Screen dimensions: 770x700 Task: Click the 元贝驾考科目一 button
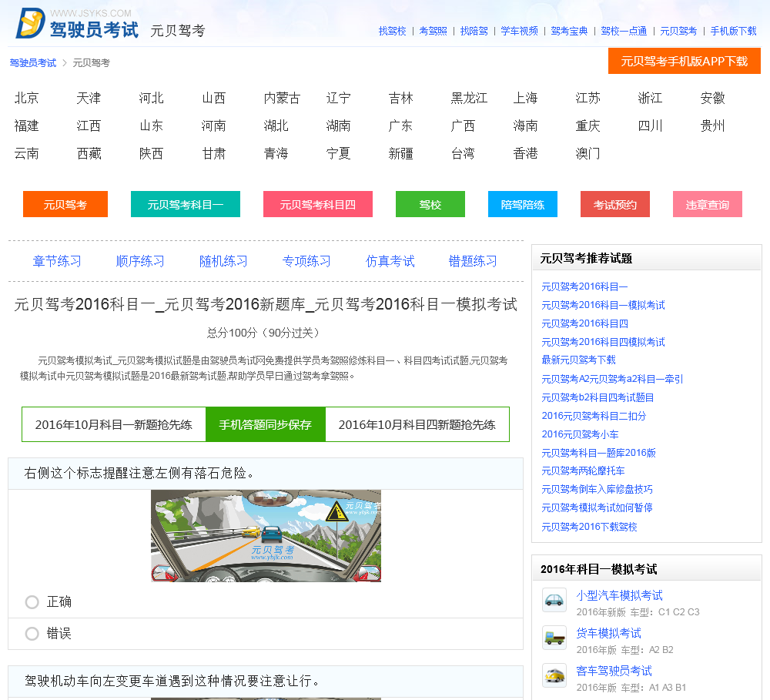(186, 204)
